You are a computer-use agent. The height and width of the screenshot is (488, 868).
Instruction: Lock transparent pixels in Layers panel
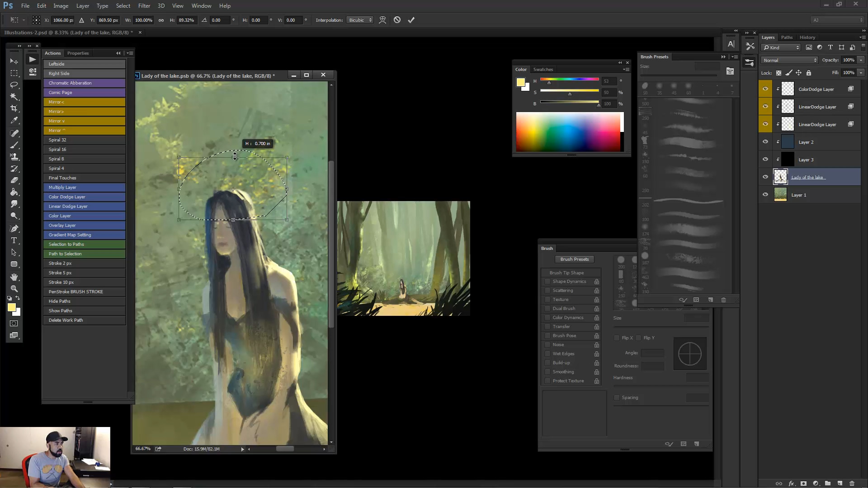[x=778, y=73]
